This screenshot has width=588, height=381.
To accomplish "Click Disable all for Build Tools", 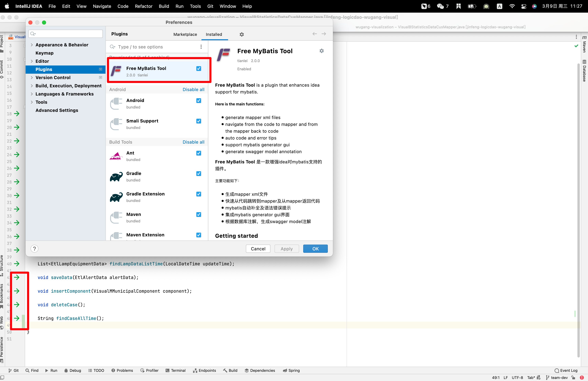I will click(x=193, y=142).
